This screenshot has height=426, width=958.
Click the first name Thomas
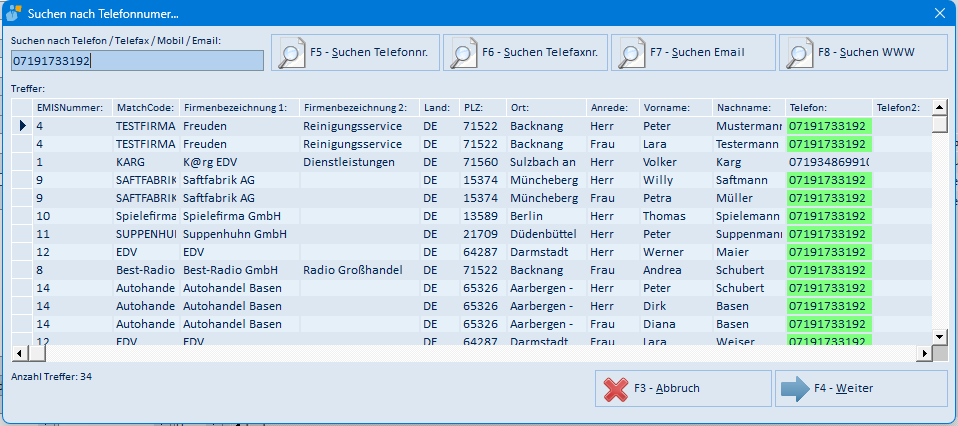click(x=676, y=216)
